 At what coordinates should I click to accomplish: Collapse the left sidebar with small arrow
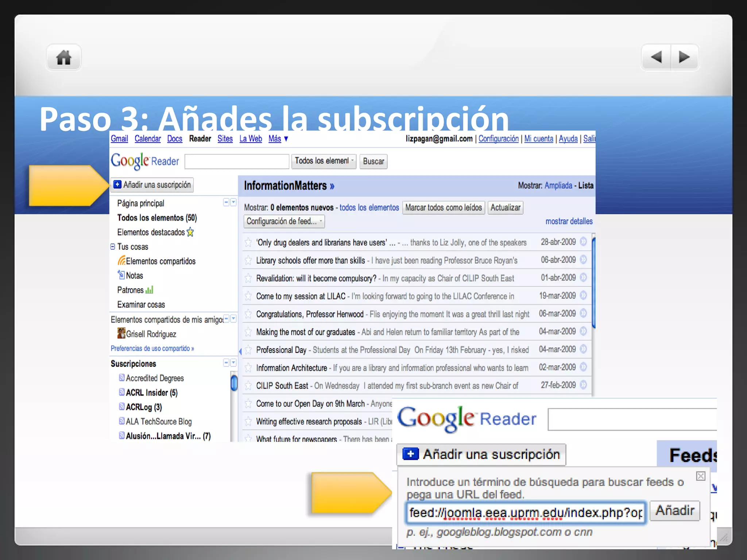pyautogui.click(x=240, y=351)
